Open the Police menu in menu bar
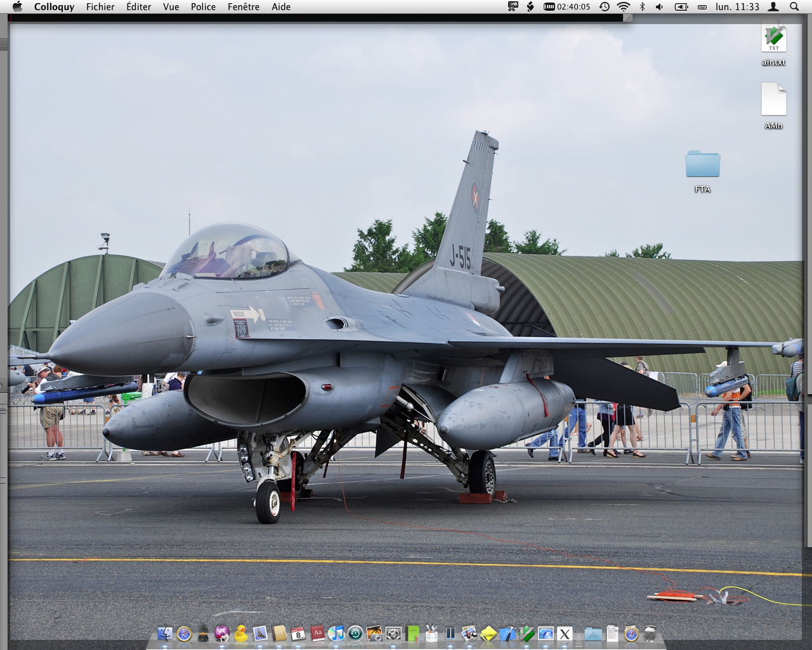 click(203, 7)
